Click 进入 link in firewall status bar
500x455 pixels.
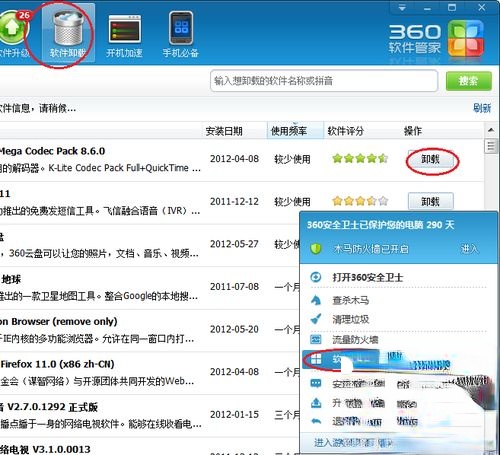point(469,249)
